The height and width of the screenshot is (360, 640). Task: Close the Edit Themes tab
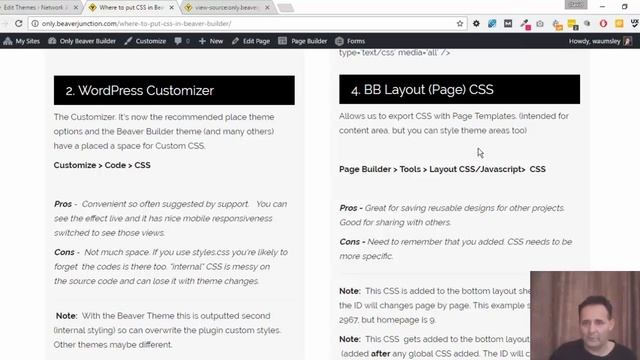point(76,7)
